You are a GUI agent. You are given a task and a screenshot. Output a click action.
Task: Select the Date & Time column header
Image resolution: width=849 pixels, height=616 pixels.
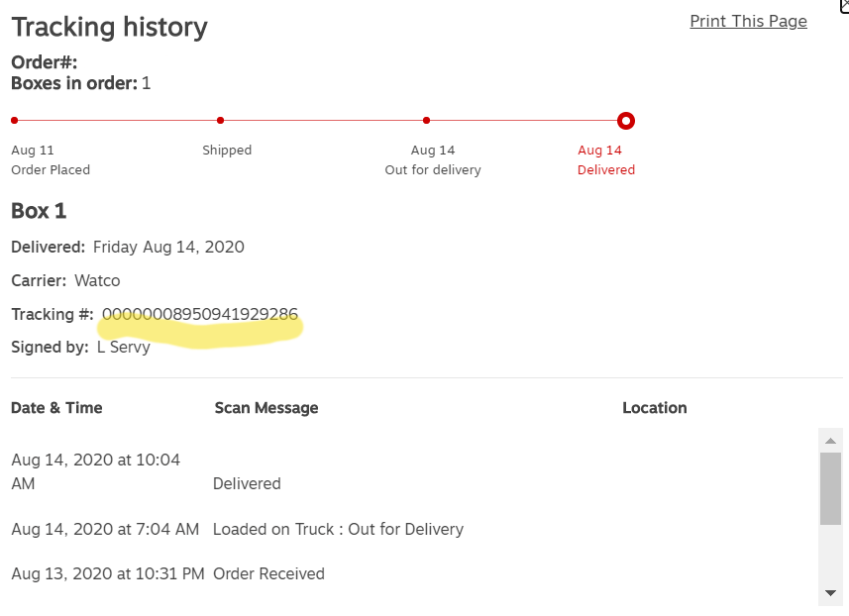pos(55,407)
